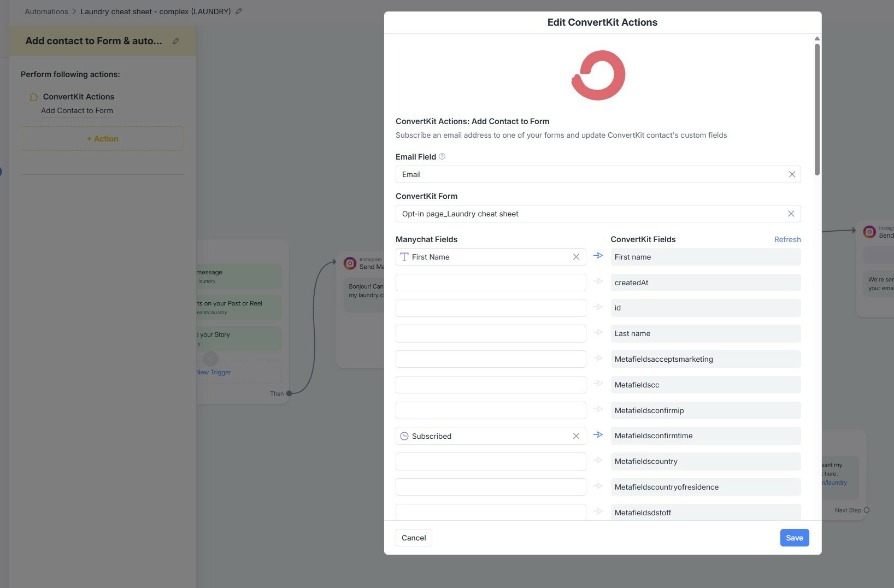The image size is (894, 588).
Task: Click the id ConvertKit field
Action: click(705, 308)
